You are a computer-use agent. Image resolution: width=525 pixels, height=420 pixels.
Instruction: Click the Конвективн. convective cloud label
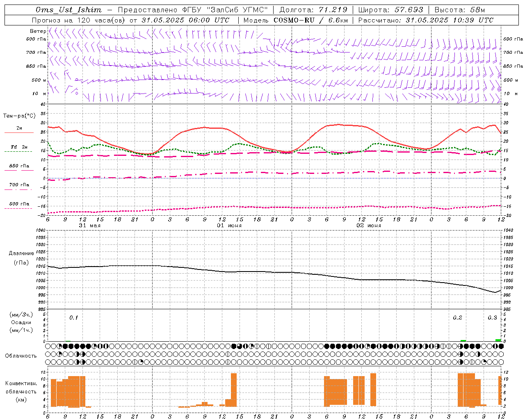[x=21, y=383]
